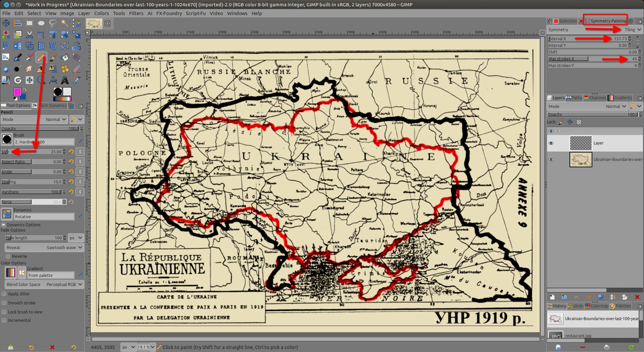Toggle Lock brush to view
The width and height of the screenshot is (644, 352).
click(4, 312)
